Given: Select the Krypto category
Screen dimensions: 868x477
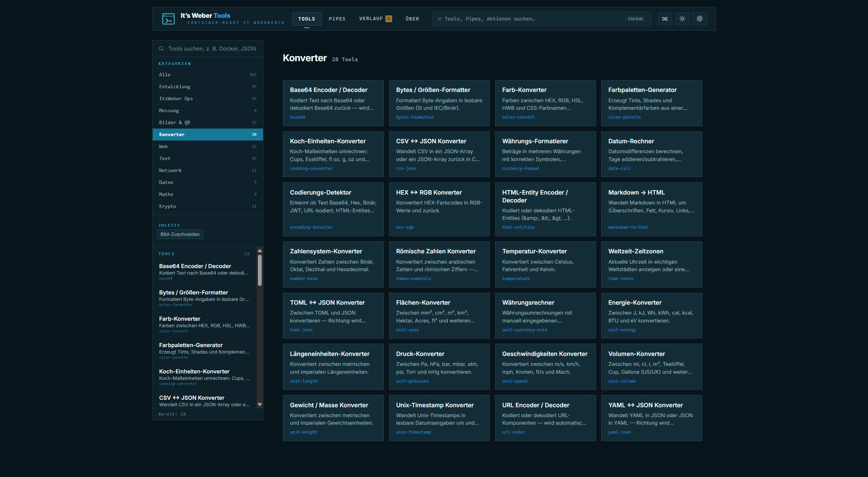Looking at the screenshot, I should click(x=208, y=206).
